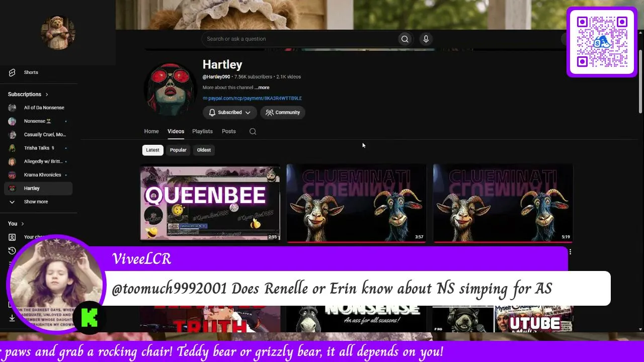Play the QUEENBEE video thumbnail
Viewport: 644px width, 362px height.
(210, 203)
